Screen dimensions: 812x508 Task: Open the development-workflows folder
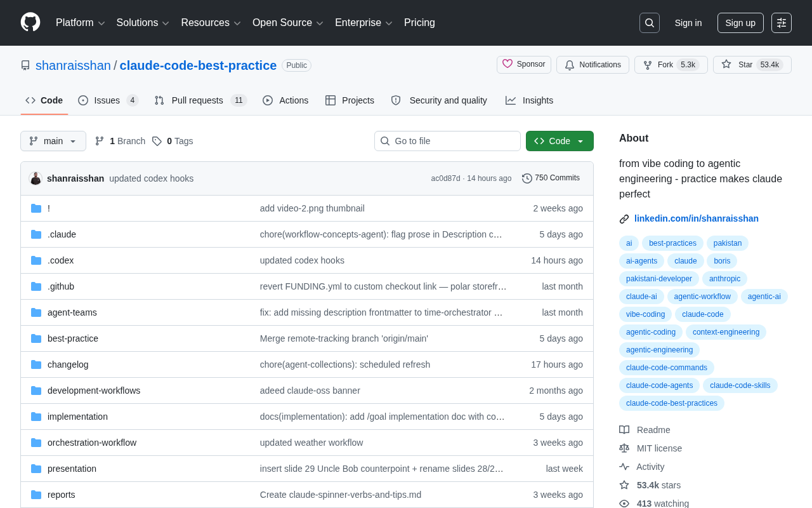[94, 391]
